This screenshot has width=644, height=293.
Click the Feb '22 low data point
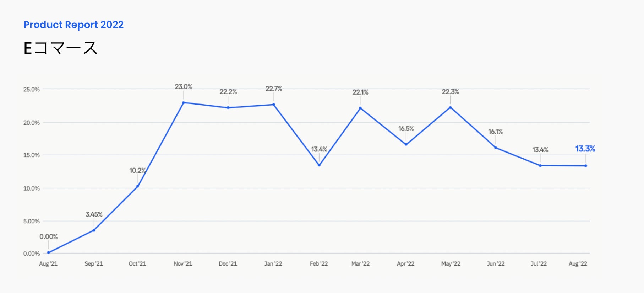tap(319, 165)
